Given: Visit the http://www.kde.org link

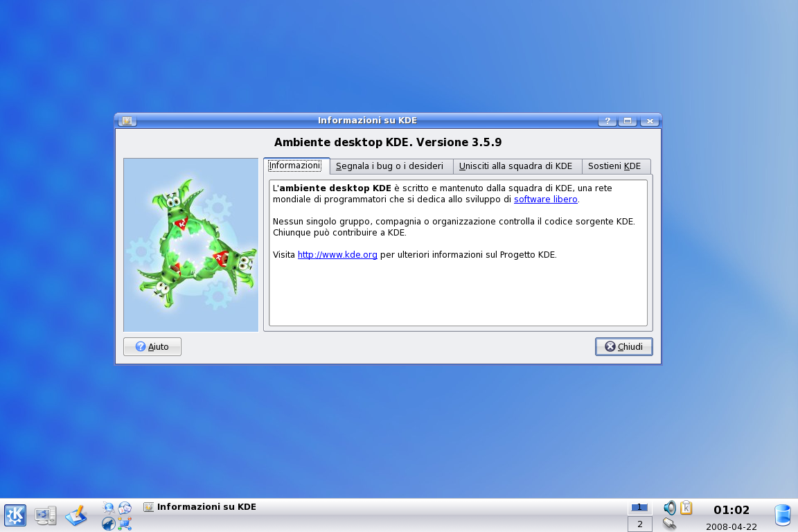Looking at the screenshot, I should click(337, 255).
